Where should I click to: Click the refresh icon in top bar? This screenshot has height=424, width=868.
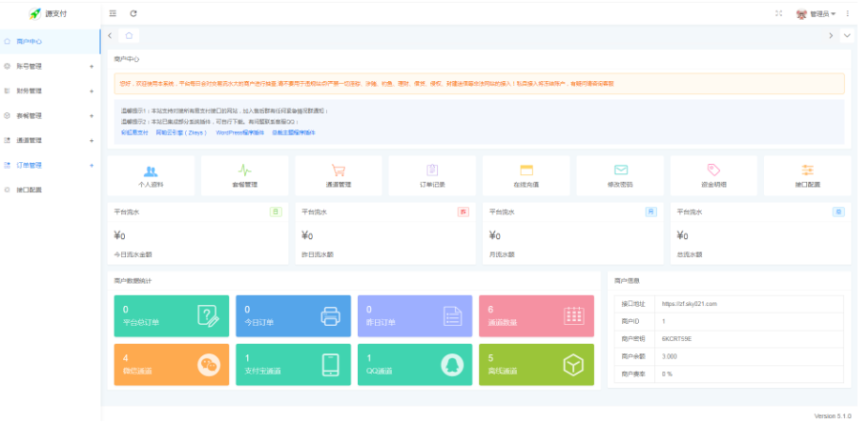(134, 13)
